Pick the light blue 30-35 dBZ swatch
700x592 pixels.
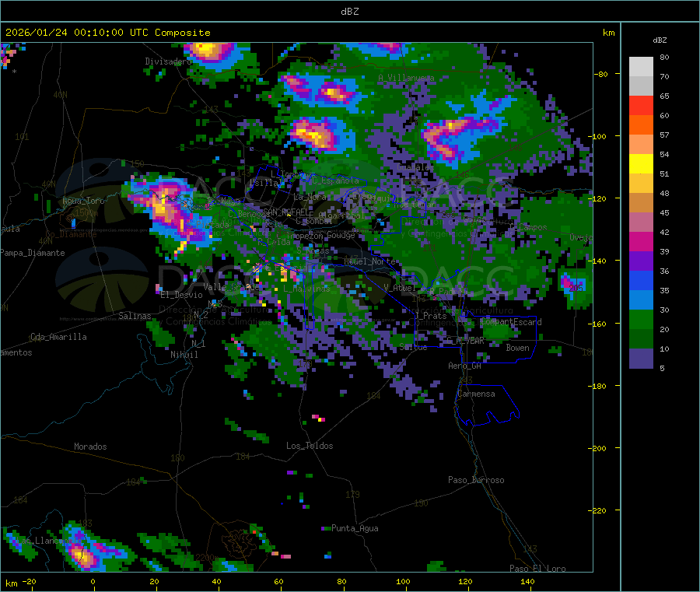(x=641, y=300)
